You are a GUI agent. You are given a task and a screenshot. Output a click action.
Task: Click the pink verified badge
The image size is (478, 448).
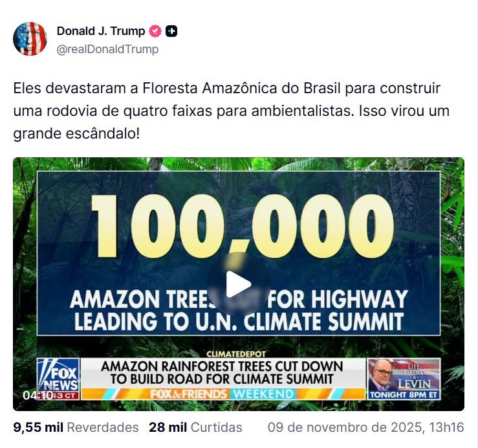(155, 31)
